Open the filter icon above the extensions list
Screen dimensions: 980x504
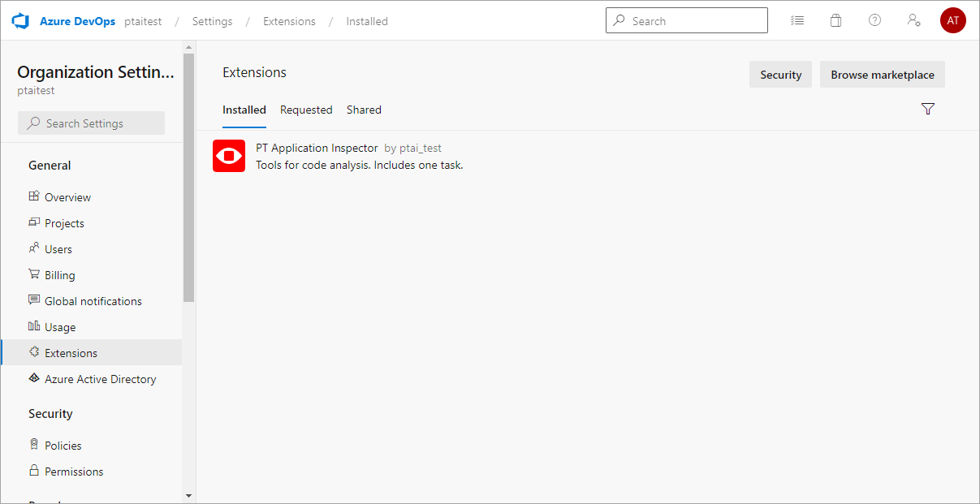928,109
